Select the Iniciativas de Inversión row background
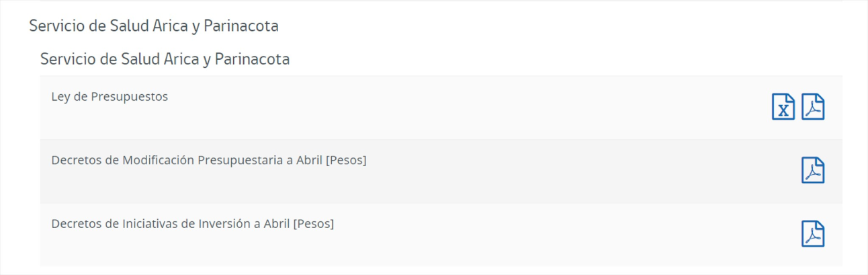 [441, 235]
